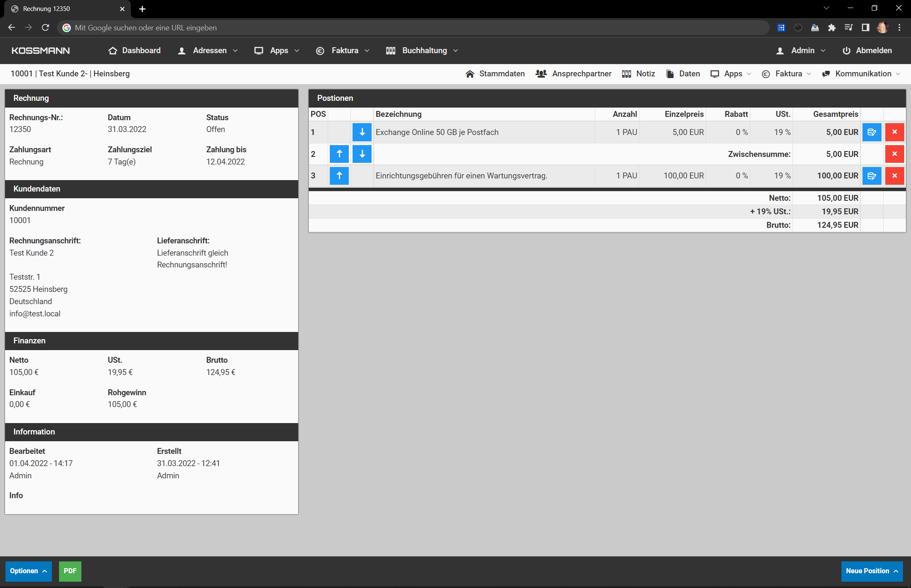911x588 pixels.
Task: Select the Rechnung 12350 browser tab
Action: tap(59, 8)
